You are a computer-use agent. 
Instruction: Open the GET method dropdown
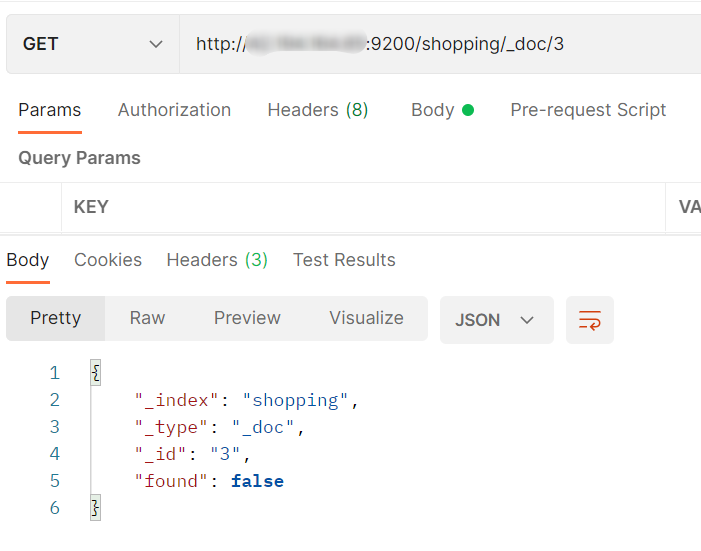[x=92, y=44]
